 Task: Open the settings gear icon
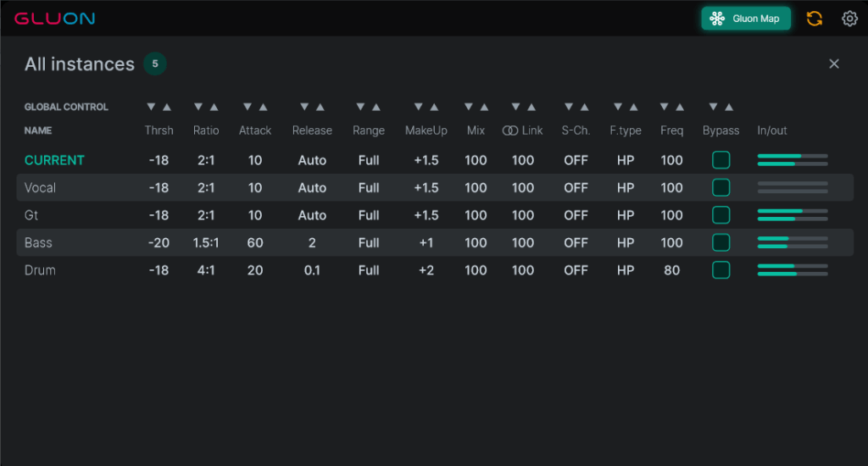(x=849, y=19)
